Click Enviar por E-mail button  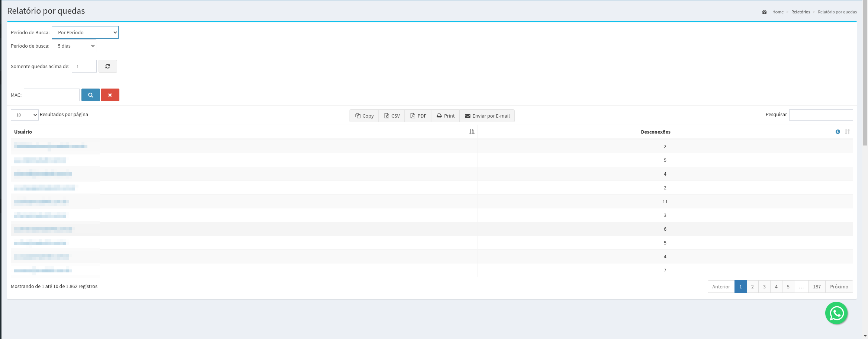coord(487,116)
